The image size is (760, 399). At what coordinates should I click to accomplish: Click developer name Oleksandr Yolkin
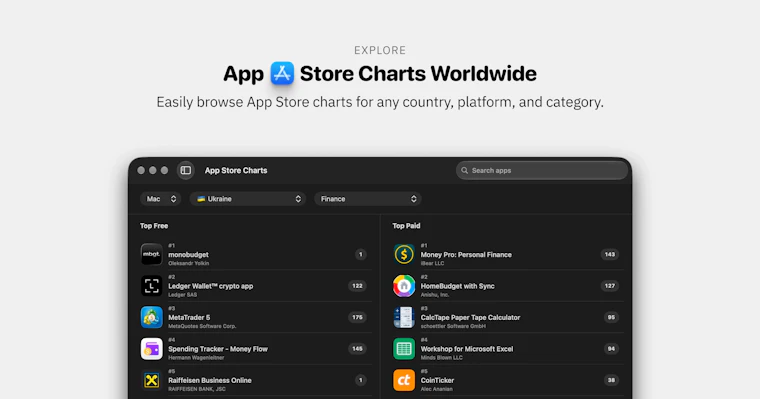click(x=189, y=263)
